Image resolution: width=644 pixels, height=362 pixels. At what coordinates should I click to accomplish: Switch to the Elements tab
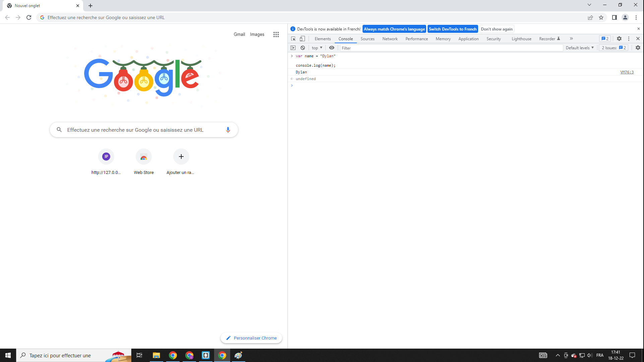click(x=323, y=39)
